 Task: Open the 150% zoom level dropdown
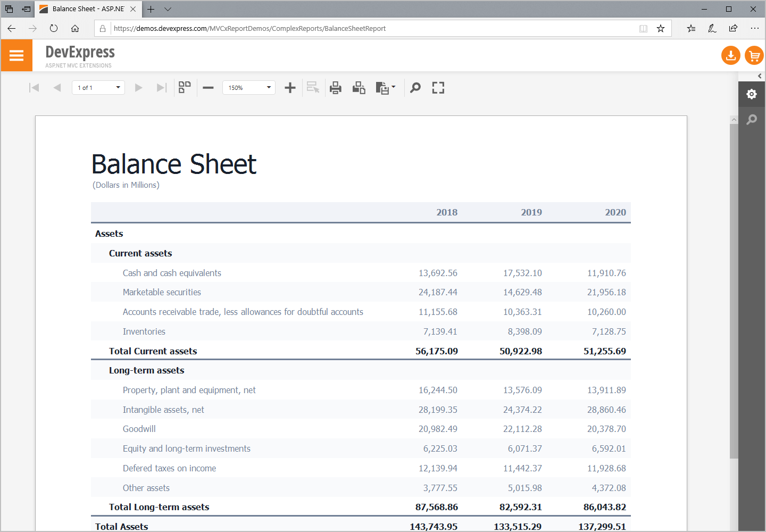coord(269,87)
